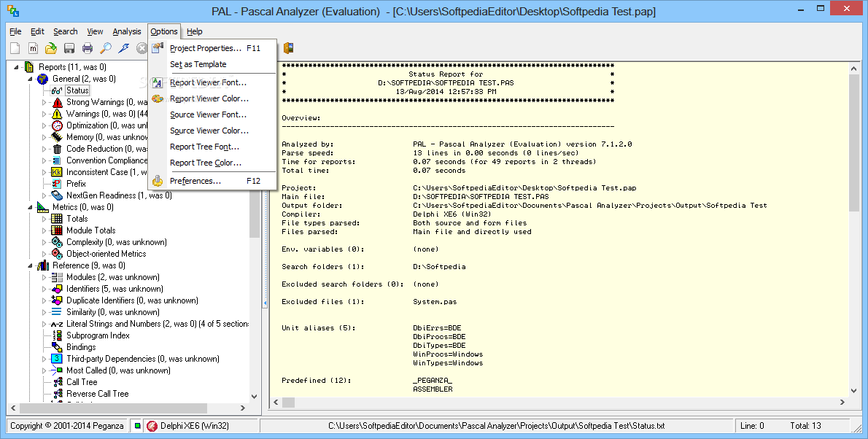Screen dimensions: 868x439
Task: Click the green indicator square in status bar
Action: point(137,426)
